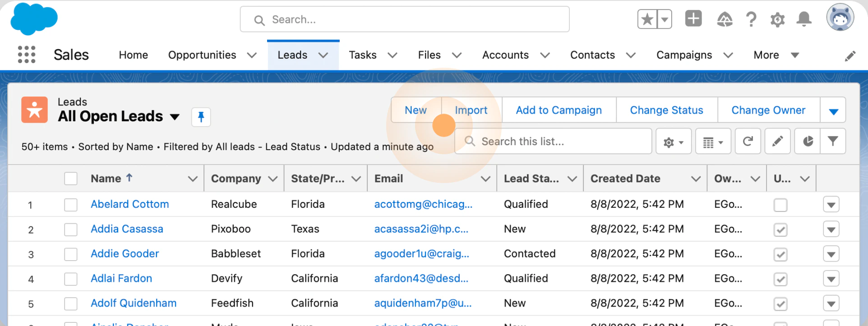868x326 pixels.
Task: Open the Opportunities tab
Action: (x=202, y=55)
